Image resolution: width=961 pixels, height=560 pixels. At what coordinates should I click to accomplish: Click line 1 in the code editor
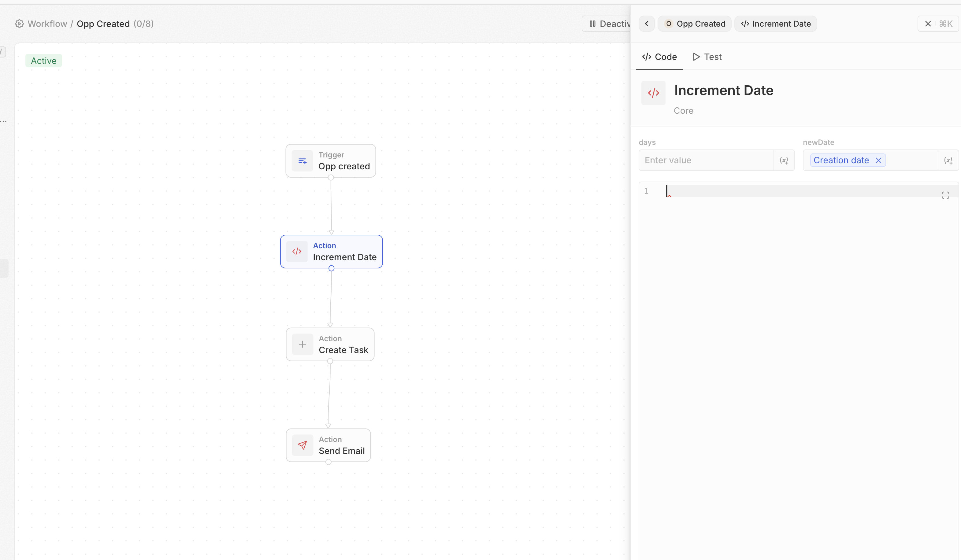pos(801,191)
